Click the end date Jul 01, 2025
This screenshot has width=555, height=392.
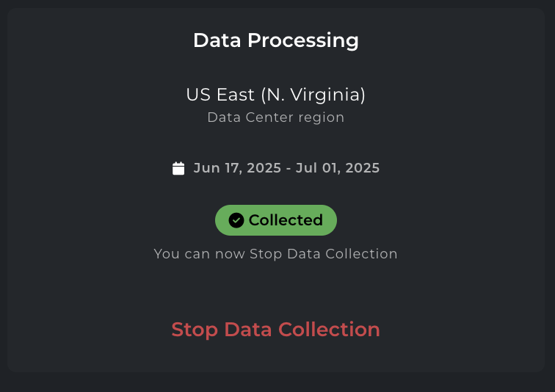tap(337, 168)
